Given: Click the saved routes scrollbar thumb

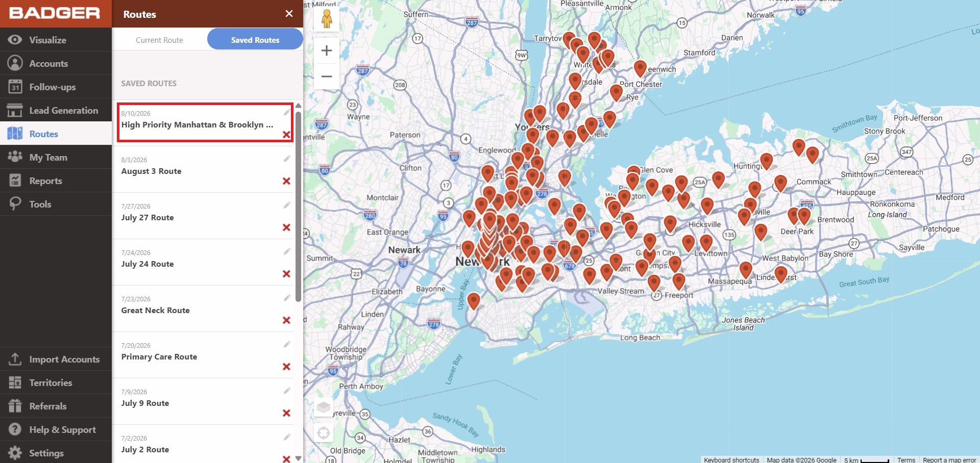Looking at the screenshot, I should [x=299, y=207].
